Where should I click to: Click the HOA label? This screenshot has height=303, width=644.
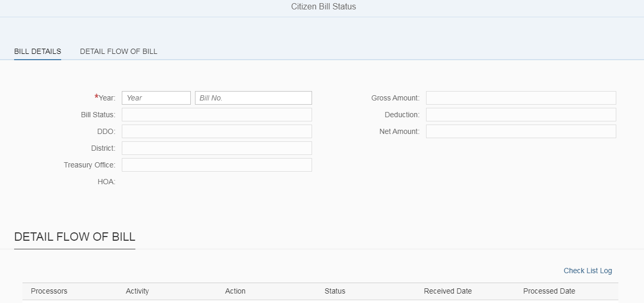click(106, 182)
